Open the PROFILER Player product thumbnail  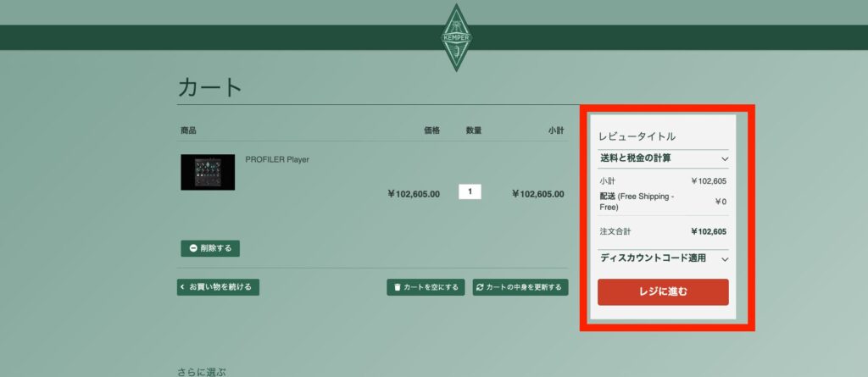click(208, 172)
